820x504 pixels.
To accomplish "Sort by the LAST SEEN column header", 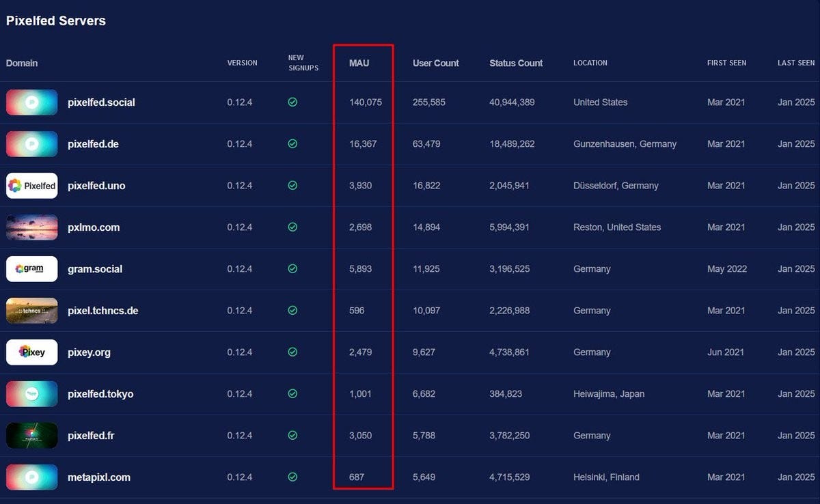I will coord(796,63).
